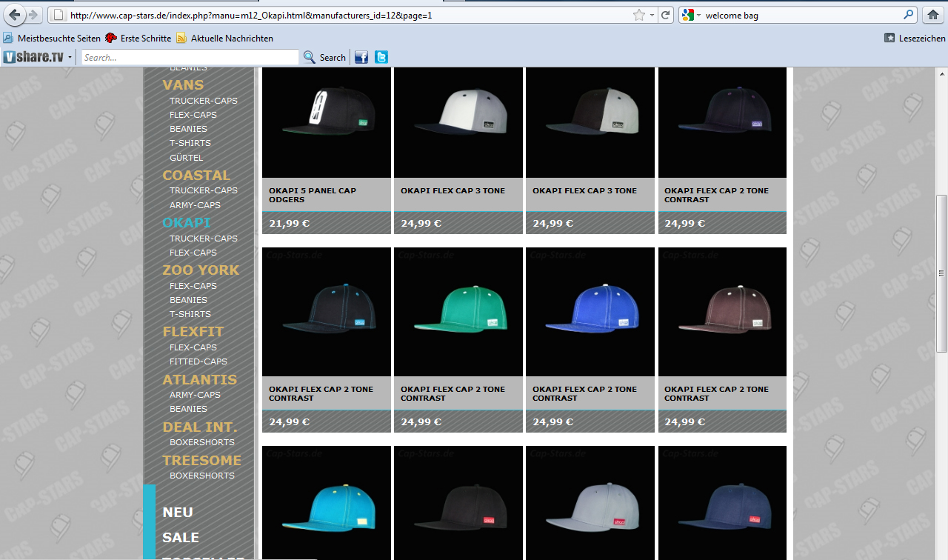Open Aktuelle Nachrichten feed bookmark

tap(225, 38)
